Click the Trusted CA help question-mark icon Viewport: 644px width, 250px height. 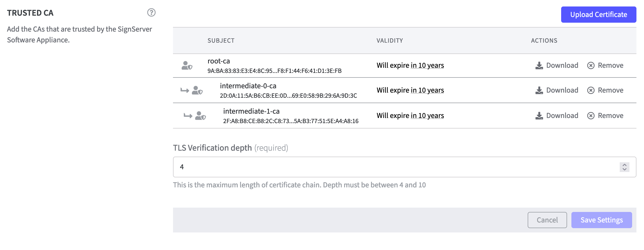151,12
